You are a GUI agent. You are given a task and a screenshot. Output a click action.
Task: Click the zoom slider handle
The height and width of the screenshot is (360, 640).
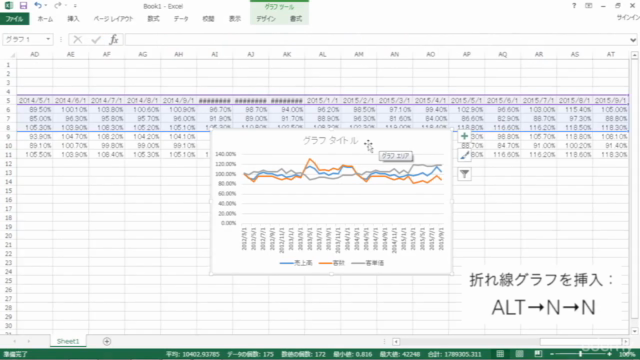tap(580, 354)
